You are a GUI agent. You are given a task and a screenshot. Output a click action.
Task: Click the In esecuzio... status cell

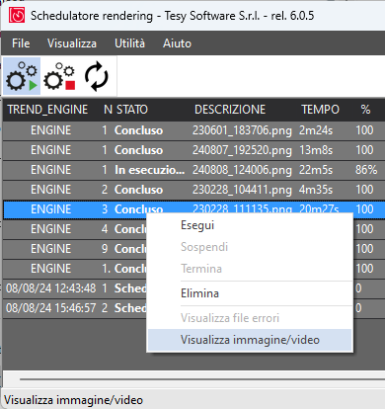pyautogui.click(x=149, y=170)
